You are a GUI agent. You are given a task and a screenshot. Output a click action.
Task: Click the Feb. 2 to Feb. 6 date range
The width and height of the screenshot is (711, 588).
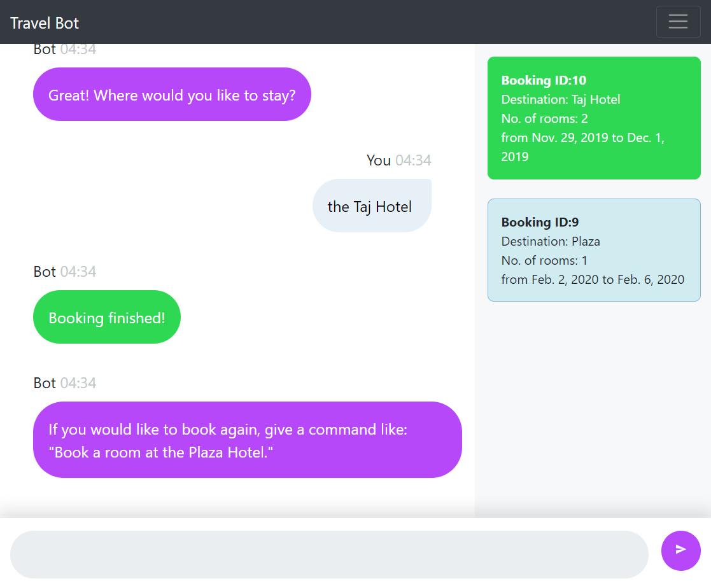593,279
